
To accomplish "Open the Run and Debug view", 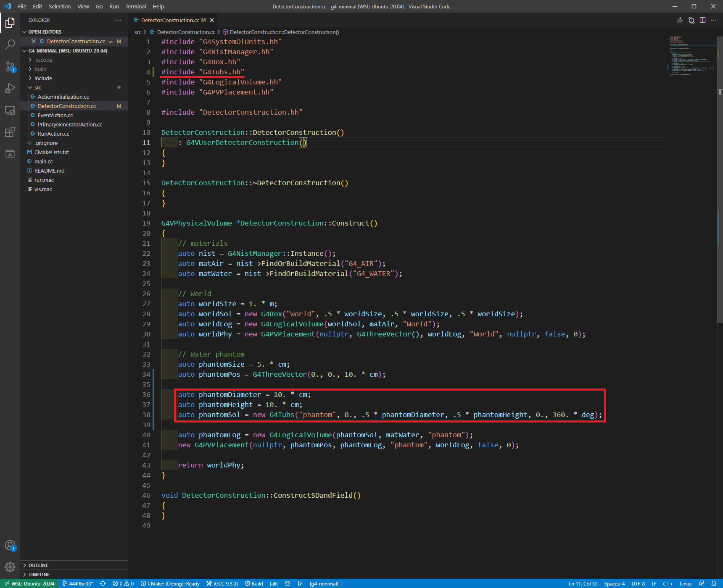I will [10, 88].
